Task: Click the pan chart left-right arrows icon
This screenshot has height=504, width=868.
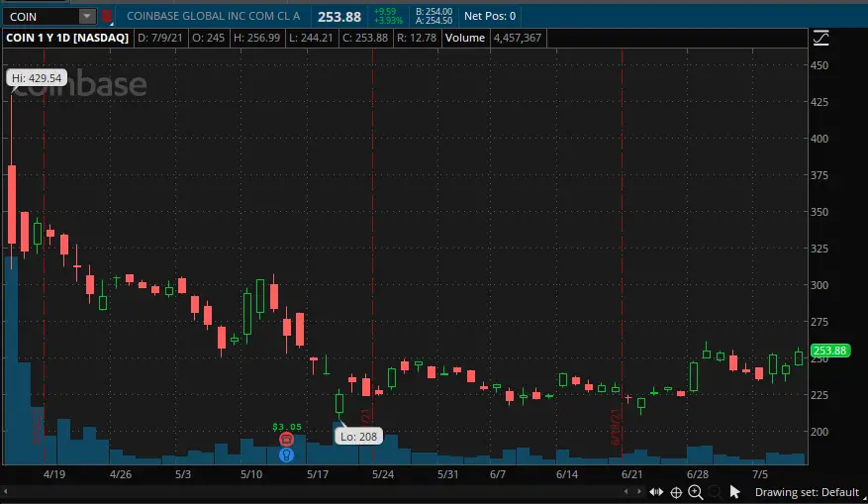Action: tap(656, 492)
